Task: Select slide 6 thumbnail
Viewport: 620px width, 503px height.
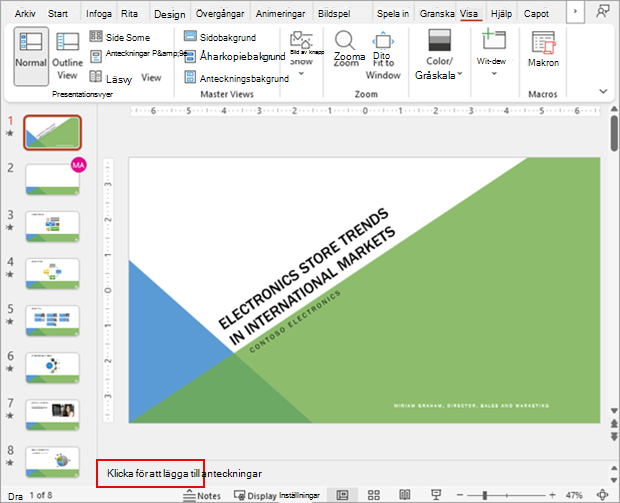Action: click(x=53, y=368)
